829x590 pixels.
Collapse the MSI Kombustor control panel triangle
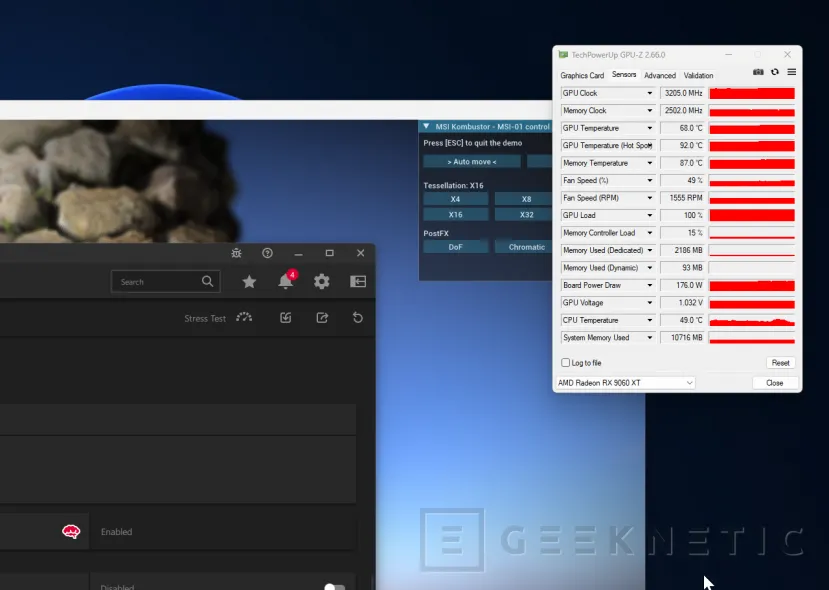[x=426, y=126]
